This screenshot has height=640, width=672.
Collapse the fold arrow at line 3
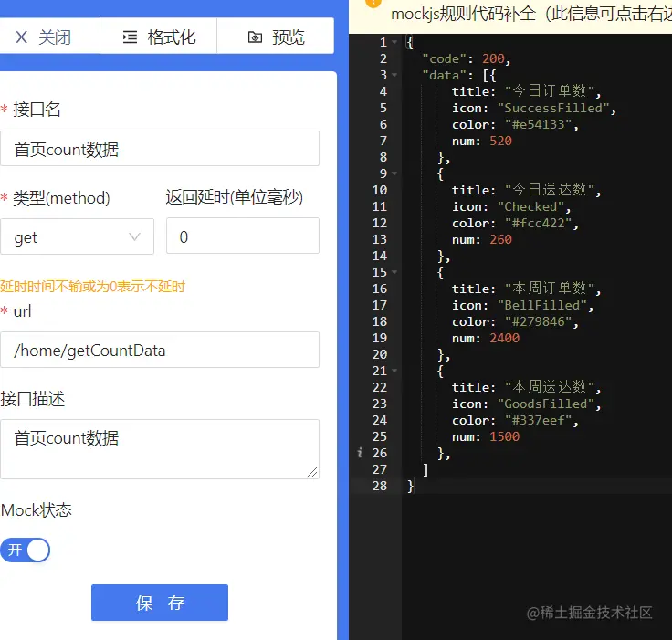pyautogui.click(x=394, y=75)
